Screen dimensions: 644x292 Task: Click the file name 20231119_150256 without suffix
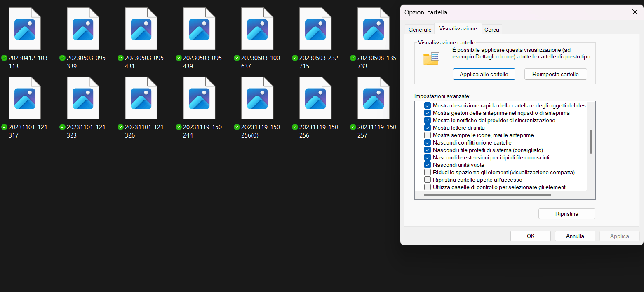click(319, 131)
